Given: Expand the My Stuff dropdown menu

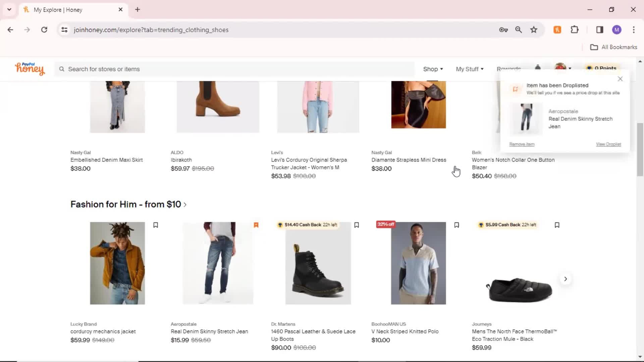Looking at the screenshot, I should pos(470,69).
